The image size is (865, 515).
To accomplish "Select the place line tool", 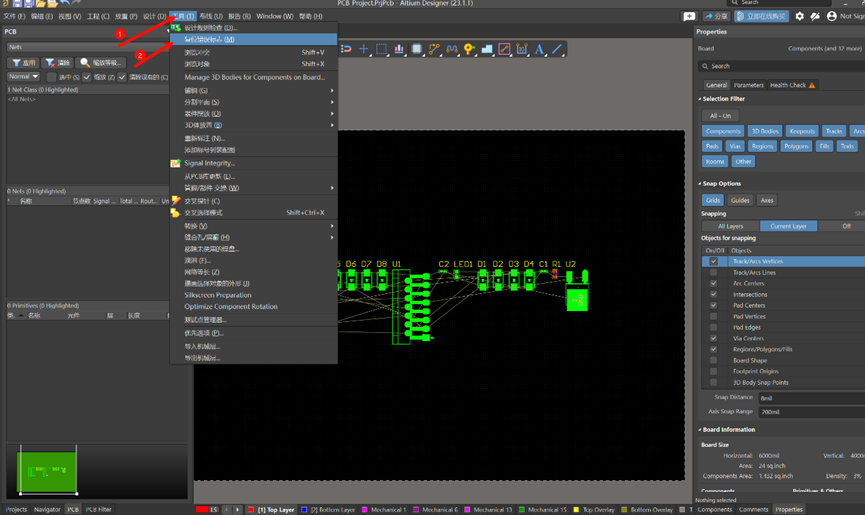I will (557, 49).
